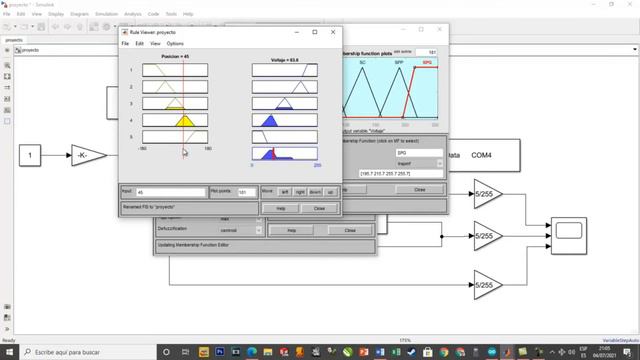
Task: Open the Library Browser icon in Simulink toolbar
Action: tap(94, 27)
